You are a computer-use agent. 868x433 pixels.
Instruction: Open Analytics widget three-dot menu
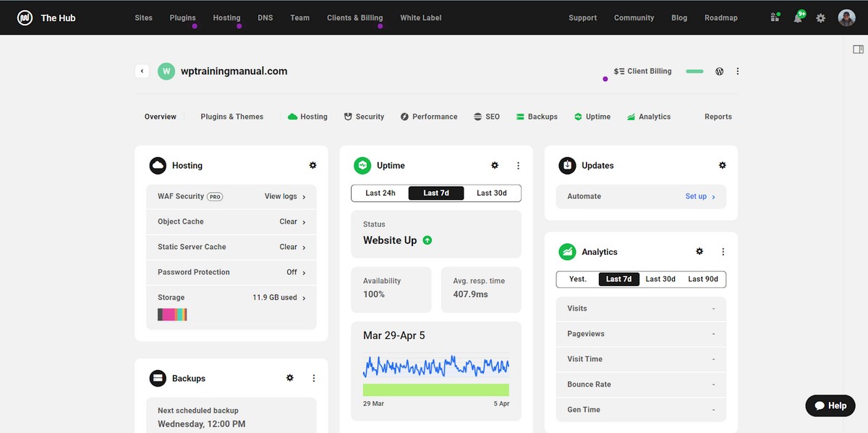(723, 252)
